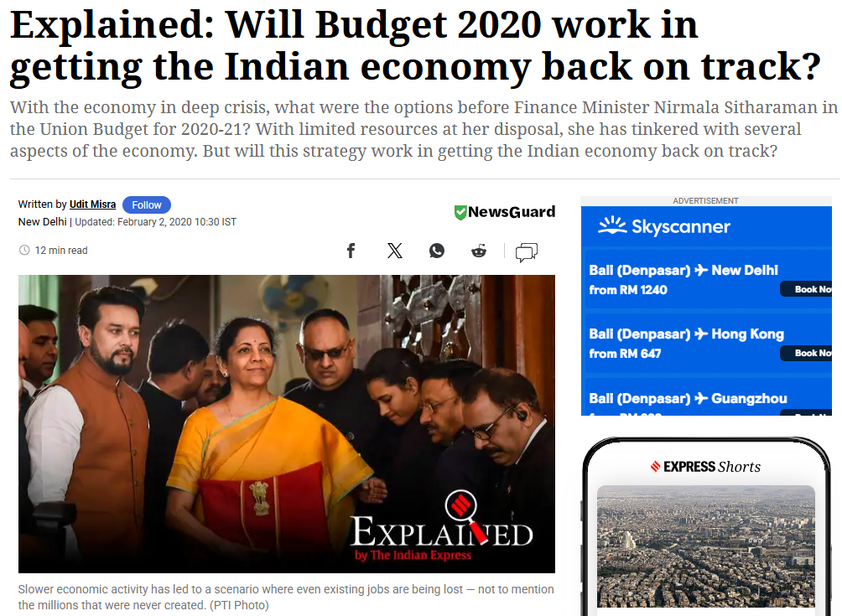Share the article on Reddit

point(479,251)
